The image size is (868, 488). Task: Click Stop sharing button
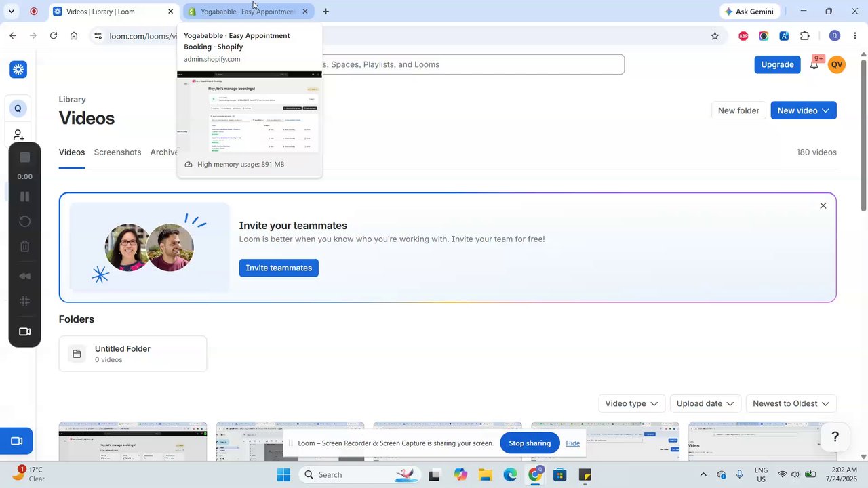530,443
